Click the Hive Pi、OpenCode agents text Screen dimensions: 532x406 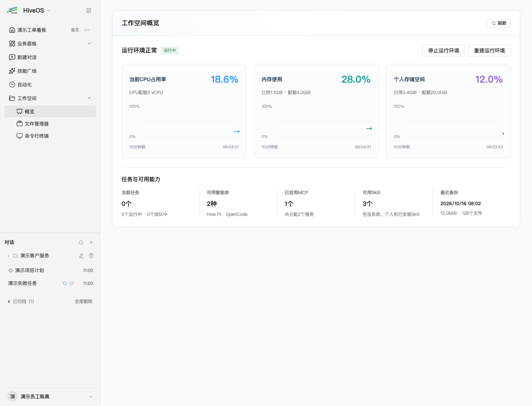click(227, 214)
